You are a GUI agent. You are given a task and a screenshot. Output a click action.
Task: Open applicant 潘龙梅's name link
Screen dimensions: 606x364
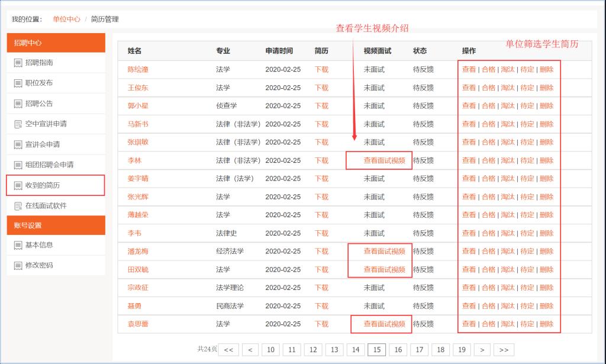138,251
